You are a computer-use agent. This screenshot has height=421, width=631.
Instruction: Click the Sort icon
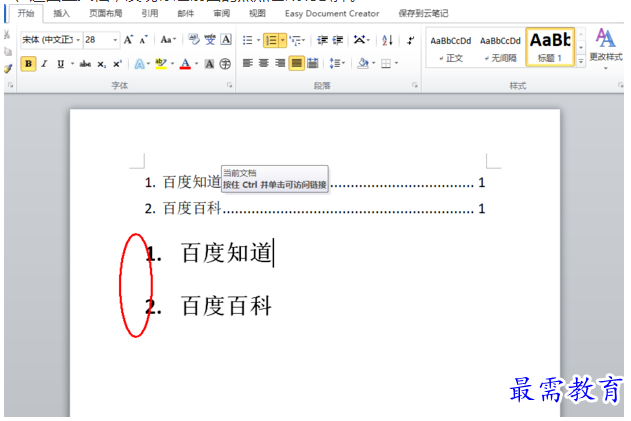(x=387, y=40)
